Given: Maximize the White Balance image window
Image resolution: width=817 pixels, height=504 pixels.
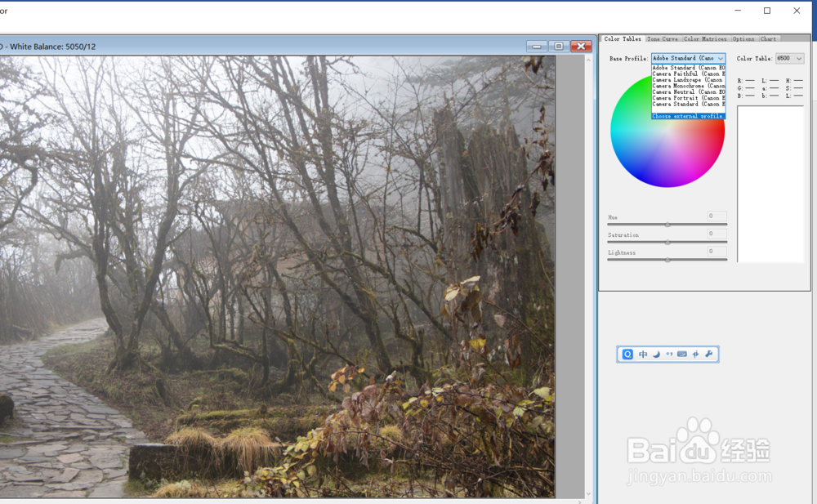Looking at the screenshot, I should [x=559, y=47].
